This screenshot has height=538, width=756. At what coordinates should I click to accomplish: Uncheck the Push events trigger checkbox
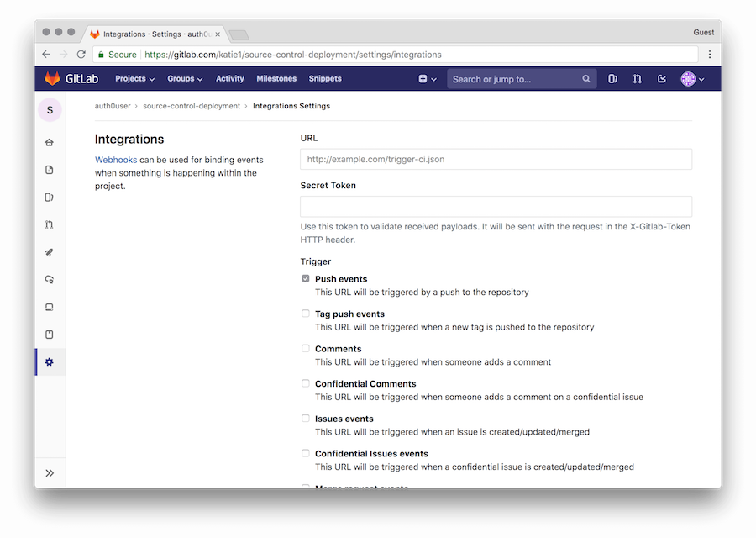306,279
